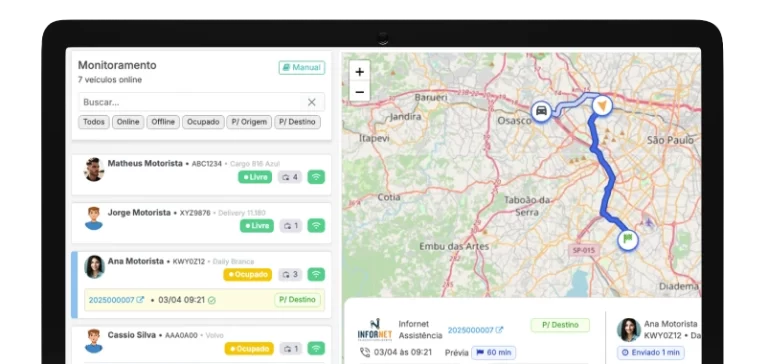The height and width of the screenshot is (364, 768).
Task: Click the phone icon beside 03/04 às 09:21
Action: pos(365,352)
